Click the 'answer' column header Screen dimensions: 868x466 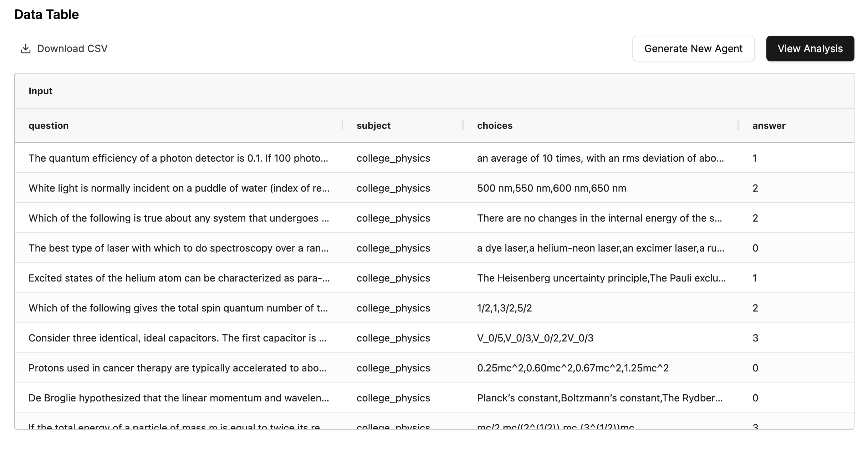[x=769, y=126]
